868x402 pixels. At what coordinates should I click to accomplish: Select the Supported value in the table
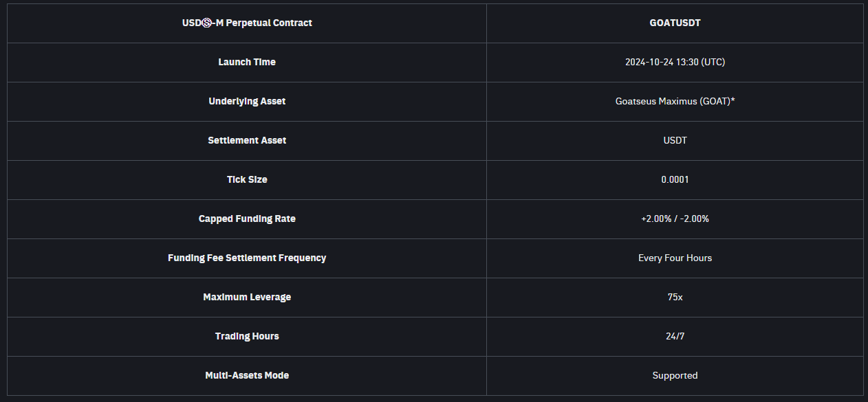(x=675, y=375)
